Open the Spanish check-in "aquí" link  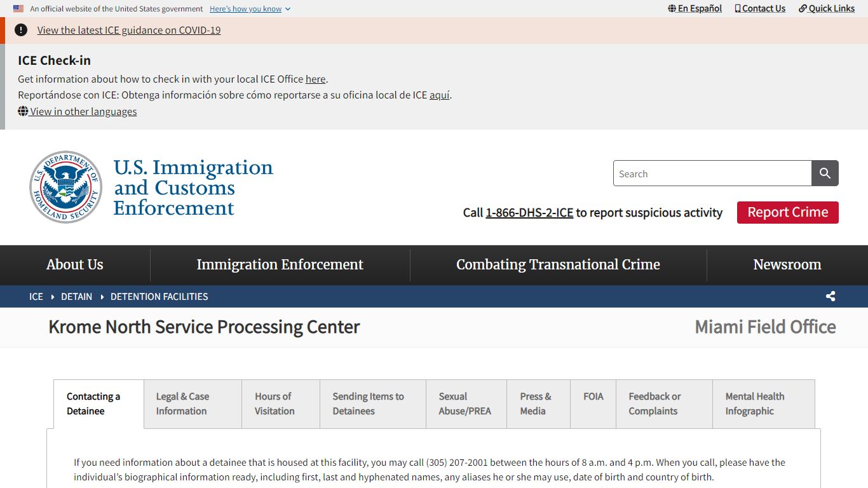pyautogui.click(x=440, y=95)
